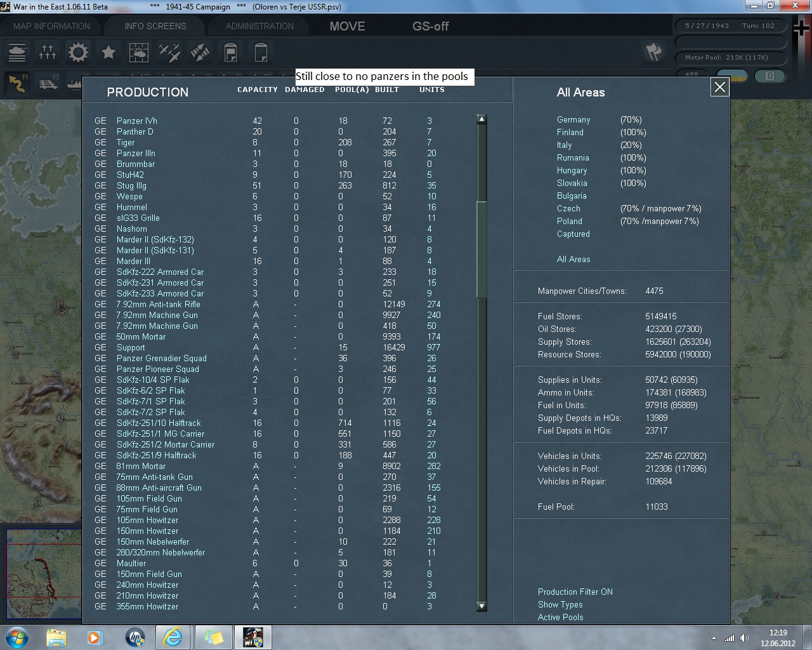Viewport: 812px width, 650px height.
Task: Launch Windows Media Player from taskbar
Action: tap(95, 637)
